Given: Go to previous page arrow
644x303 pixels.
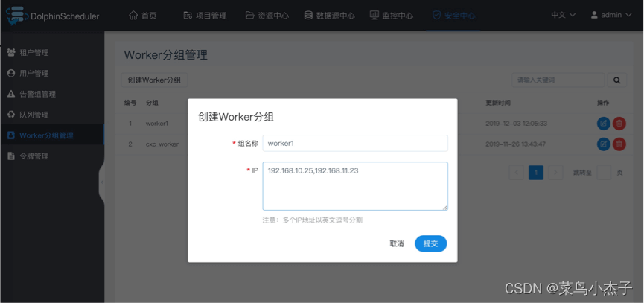Looking at the screenshot, I should pyautogui.click(x=516, y=173).
